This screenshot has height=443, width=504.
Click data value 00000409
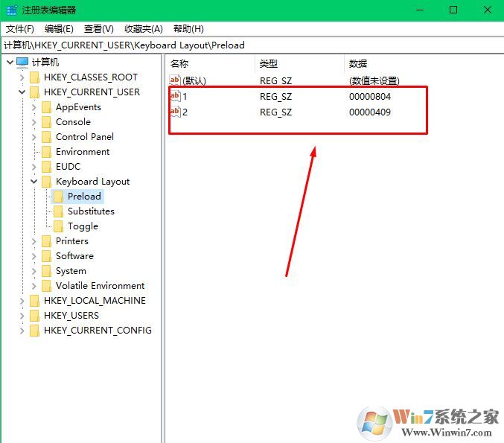tap(370, 112)
